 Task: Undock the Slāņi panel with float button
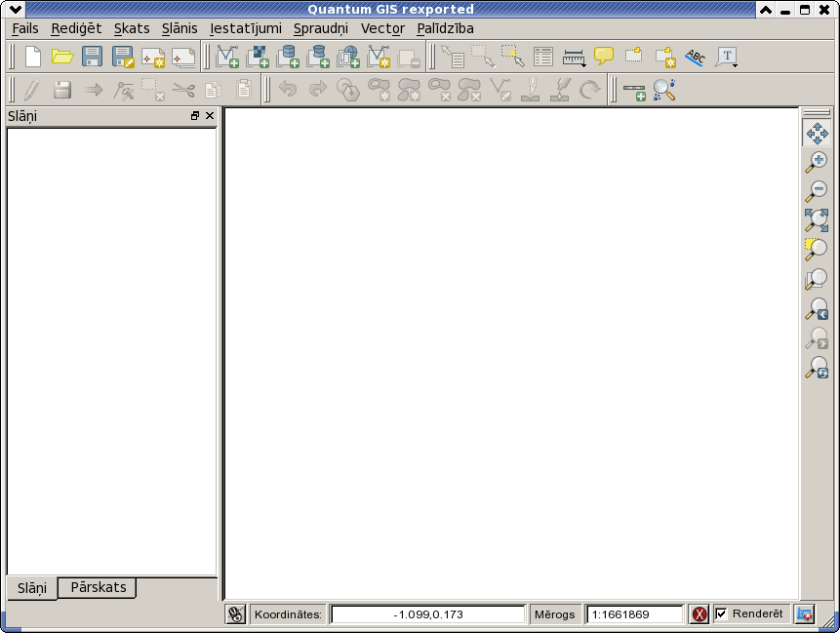(195, 116)
